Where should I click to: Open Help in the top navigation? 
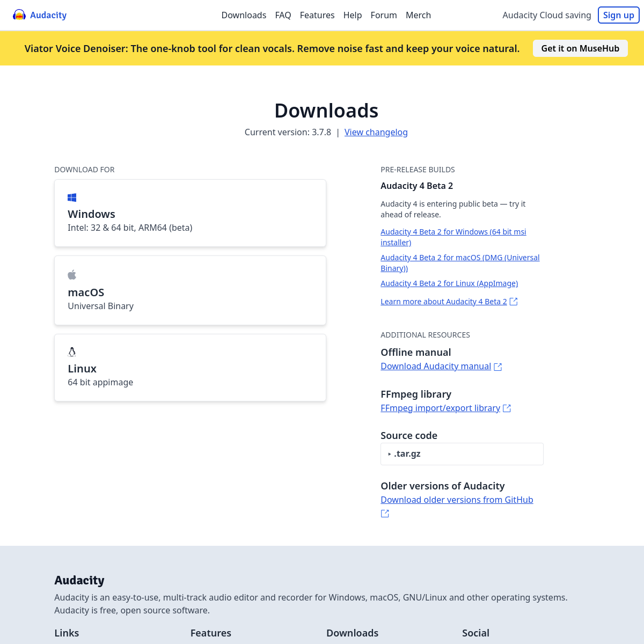coord(353,15)
